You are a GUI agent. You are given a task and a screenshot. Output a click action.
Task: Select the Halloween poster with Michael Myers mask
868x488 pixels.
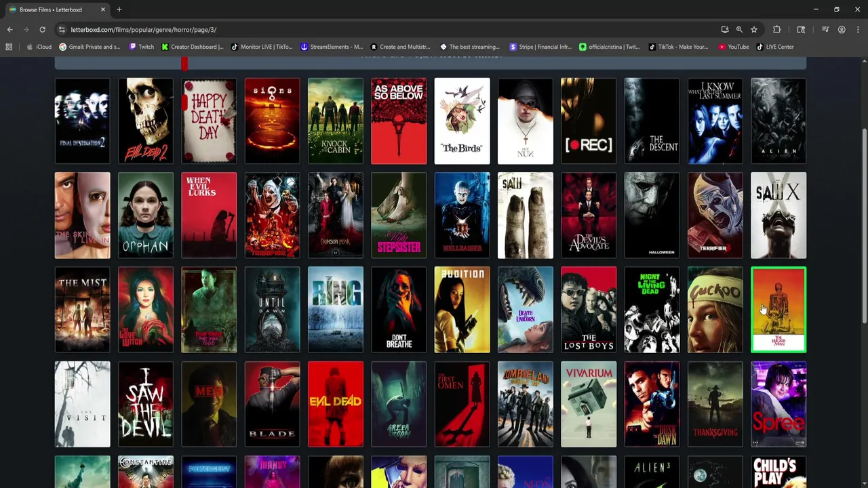click(x=652, y=216)
